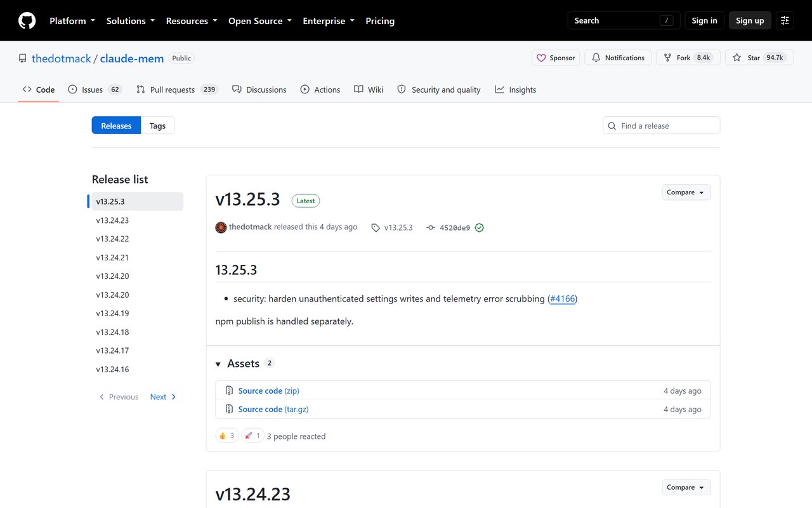Click the fork icon for the repository
Image resolution: width=812 pixels, height=508 pixels.
click(667, 58)
